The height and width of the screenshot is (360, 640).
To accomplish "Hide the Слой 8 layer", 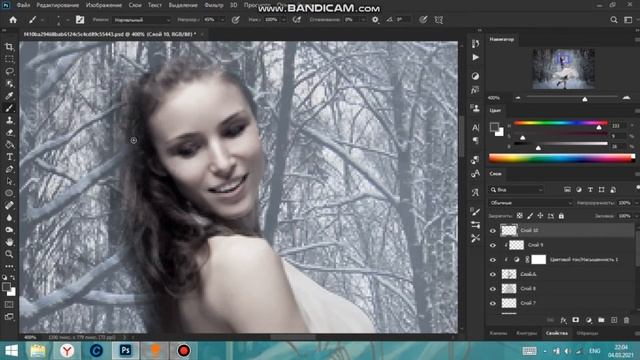I will click(x=493, y=289).
